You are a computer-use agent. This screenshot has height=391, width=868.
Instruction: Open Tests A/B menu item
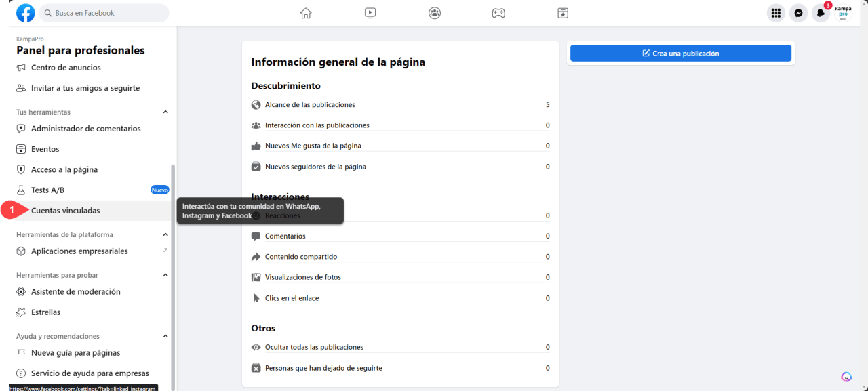(x=47, y=190)
